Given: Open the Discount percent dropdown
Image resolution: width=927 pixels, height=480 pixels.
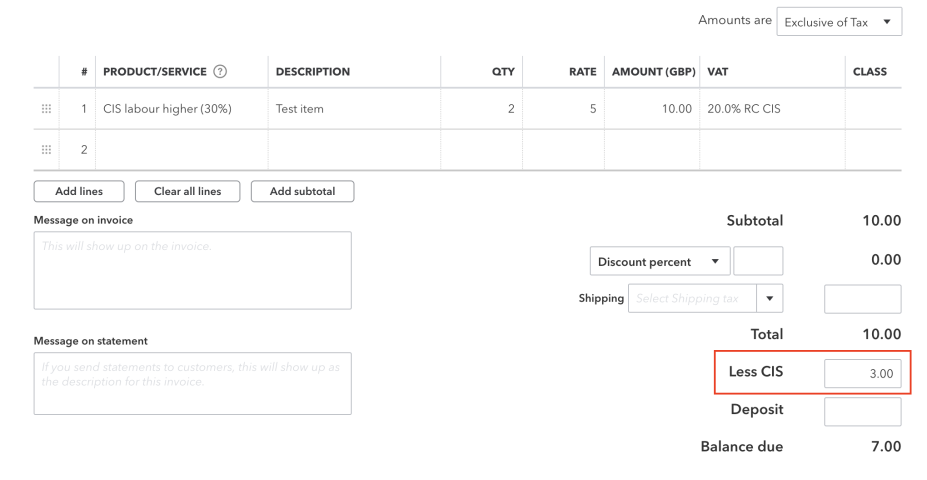Looking at the screenshot, I should pos(660,261).
